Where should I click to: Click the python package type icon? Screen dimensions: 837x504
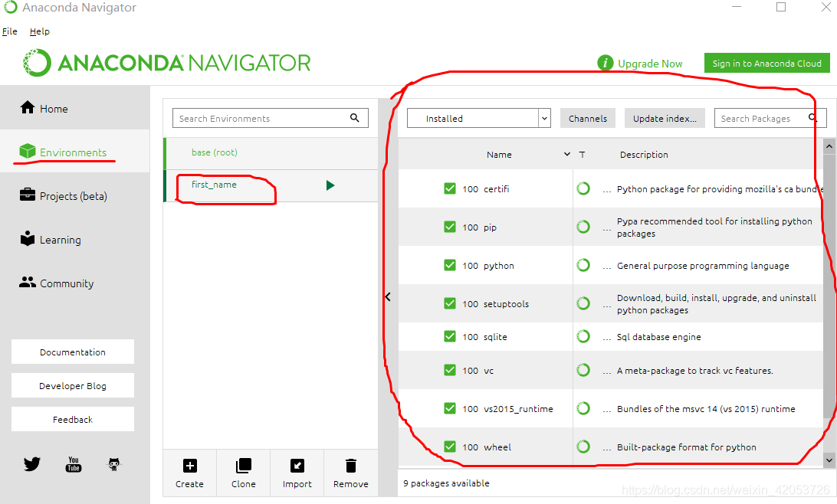(583, 265)
